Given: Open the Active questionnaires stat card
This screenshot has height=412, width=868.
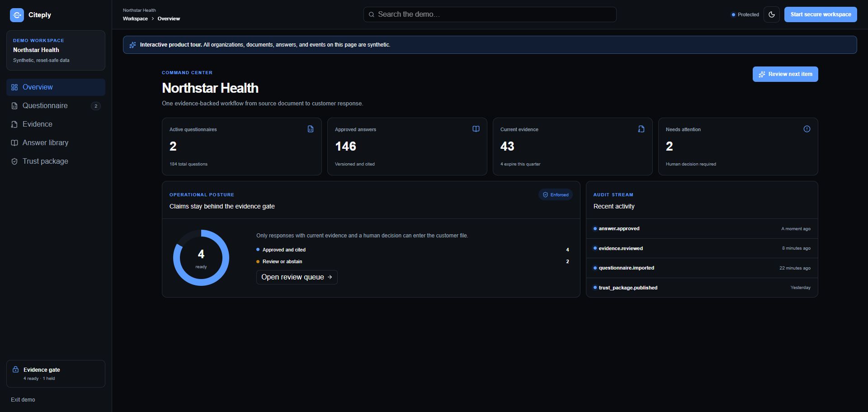Looking at the screenshot, I should [242, 147].
